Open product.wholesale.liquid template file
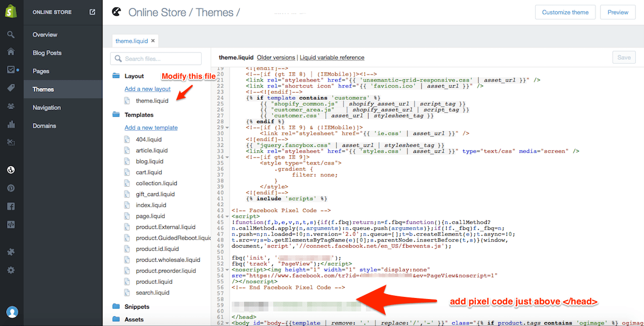Screen dimensions: 644x326 168,260
